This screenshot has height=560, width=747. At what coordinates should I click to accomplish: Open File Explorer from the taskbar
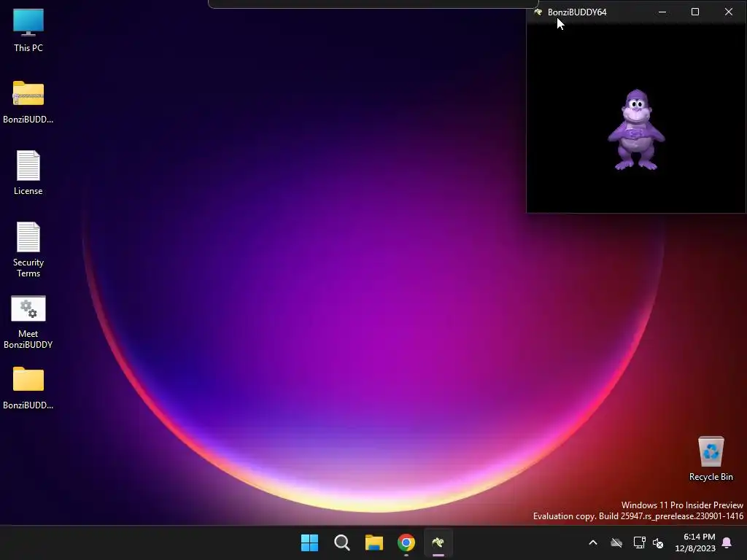[x=374, y=542]
